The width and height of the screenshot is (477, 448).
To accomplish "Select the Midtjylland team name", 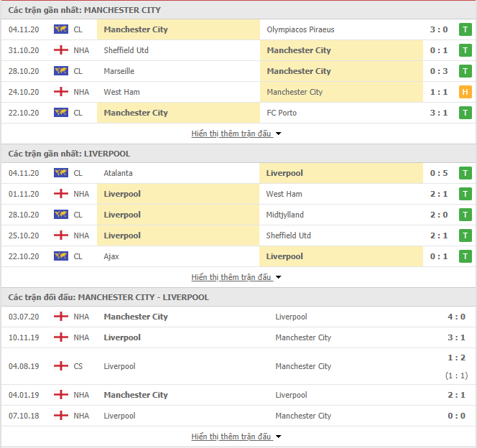I will tap(284, 215).
